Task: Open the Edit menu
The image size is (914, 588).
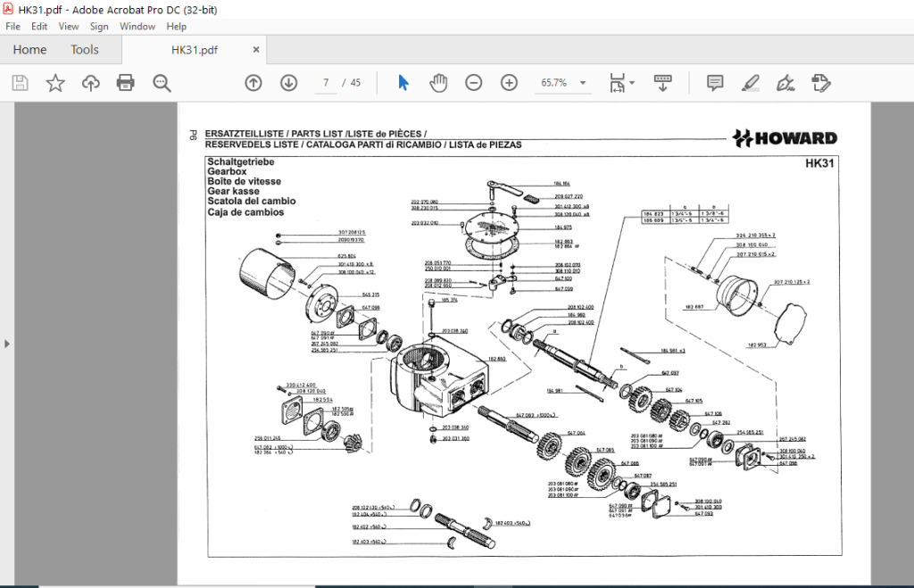Action: (x=39, y=26)
